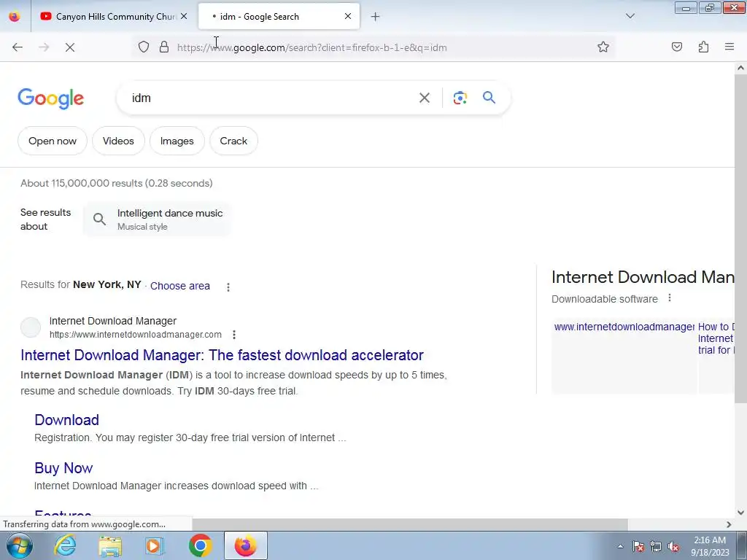Click the Choose area link
This screenshot has width=747, height=560.
[180, 286]
